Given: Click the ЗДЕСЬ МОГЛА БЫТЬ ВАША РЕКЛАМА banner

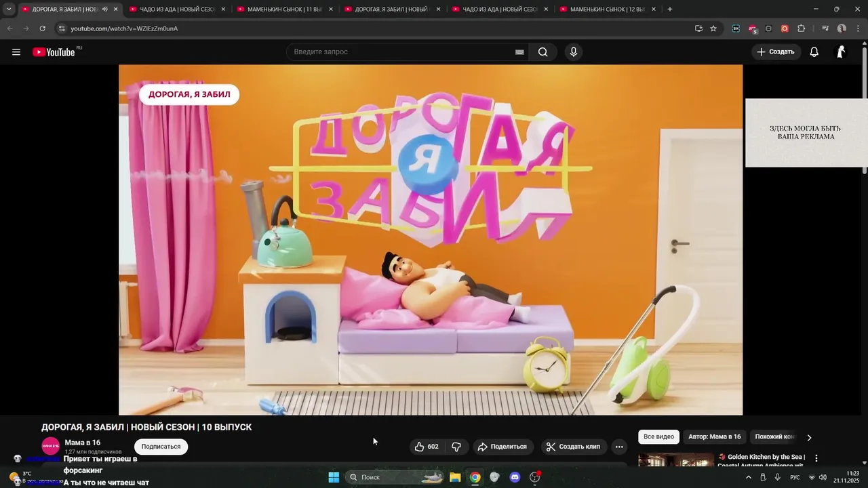Looking at the screenshot, I should [x=806, y=133].
